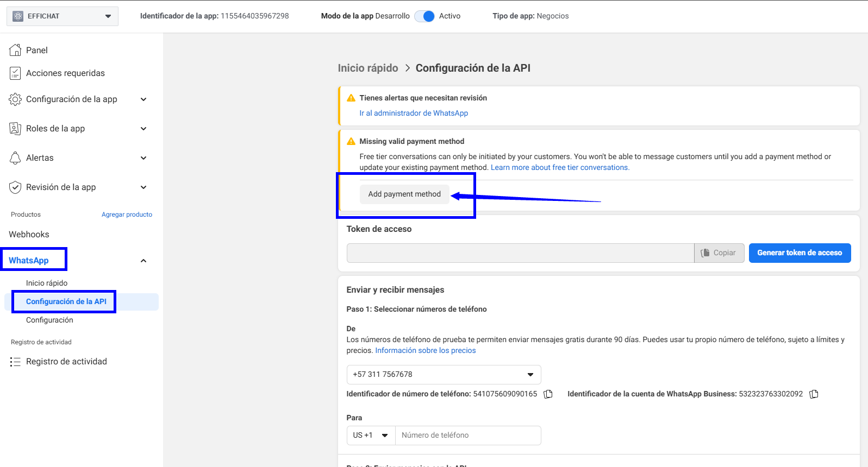Viewport: 868px width, 467px height.
Task: Click the Número de teléfono input field
Action: tap(468, 436)
